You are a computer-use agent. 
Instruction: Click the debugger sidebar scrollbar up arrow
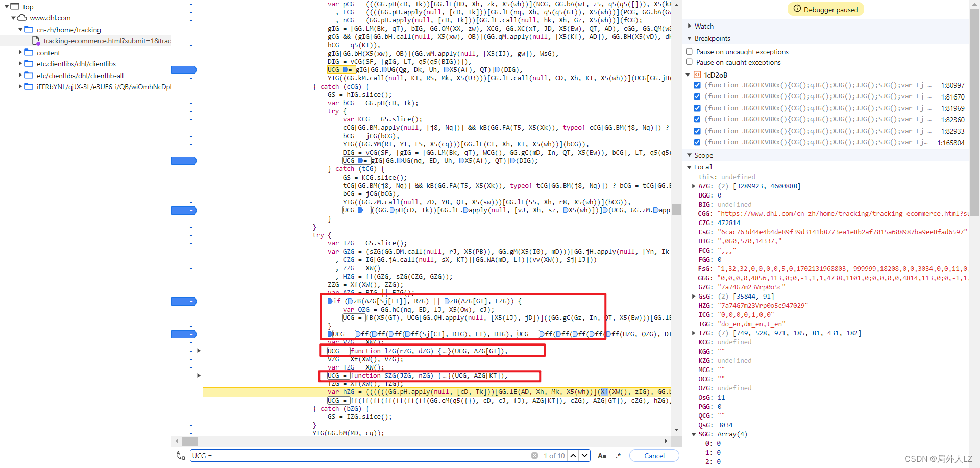click(974, 4)
